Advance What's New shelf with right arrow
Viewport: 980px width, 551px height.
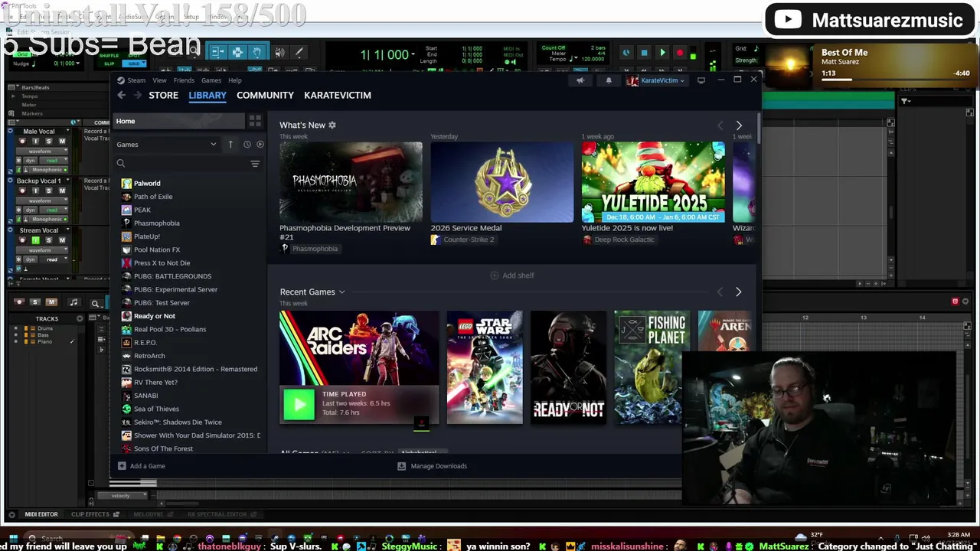pos(739,125)
